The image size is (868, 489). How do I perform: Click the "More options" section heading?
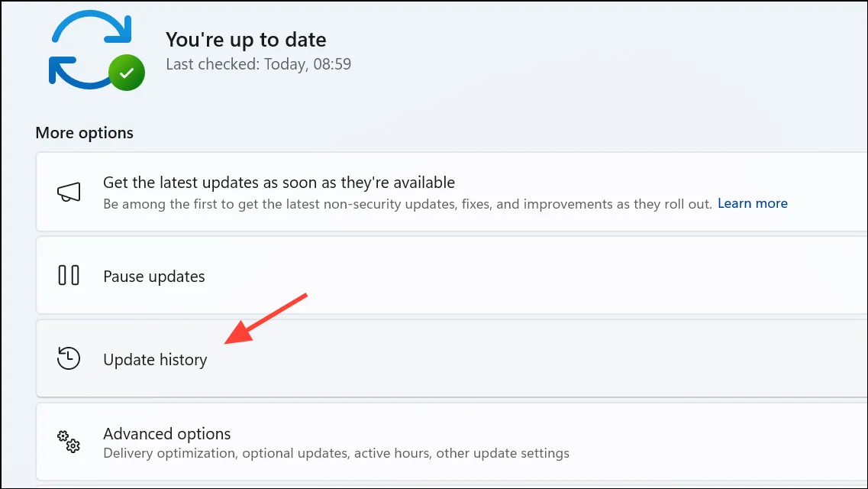tap(84, 133)
